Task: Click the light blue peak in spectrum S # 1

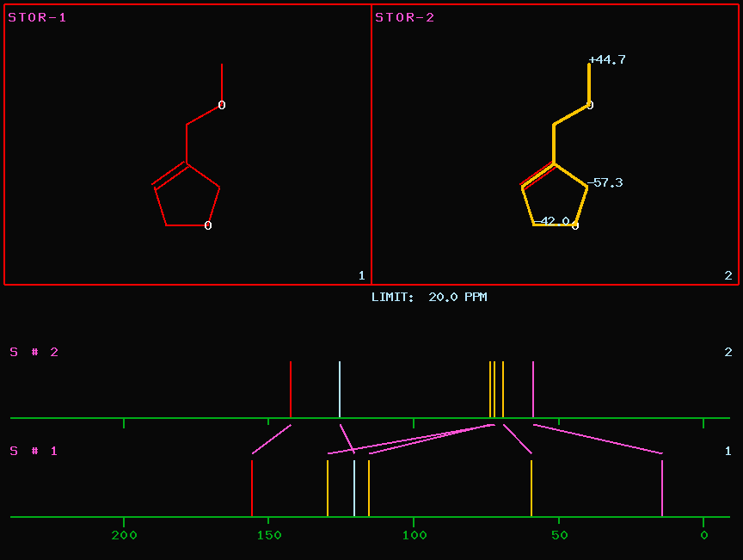Action: (x=354, y=488)
